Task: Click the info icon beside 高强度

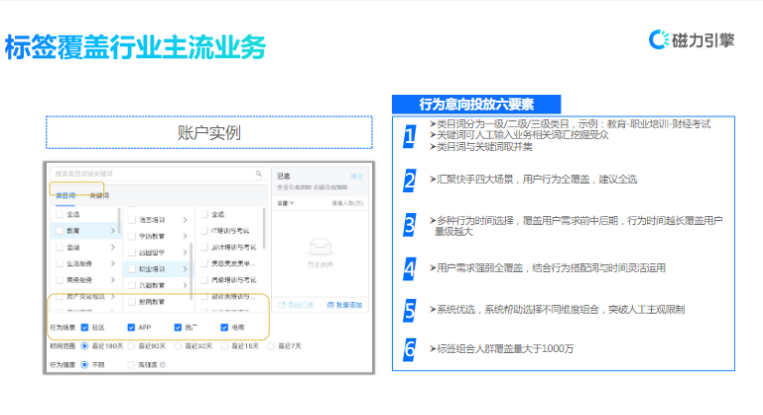Action: pos(163,364)
